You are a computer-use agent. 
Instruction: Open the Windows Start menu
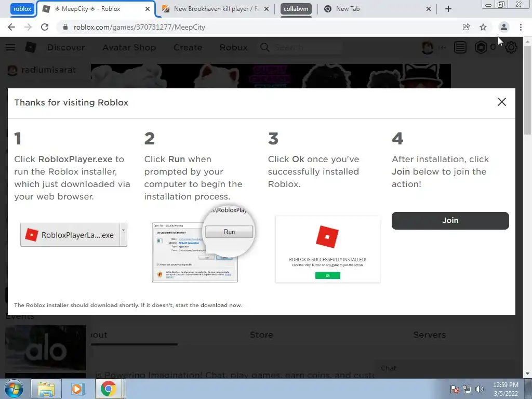(14, 389)
